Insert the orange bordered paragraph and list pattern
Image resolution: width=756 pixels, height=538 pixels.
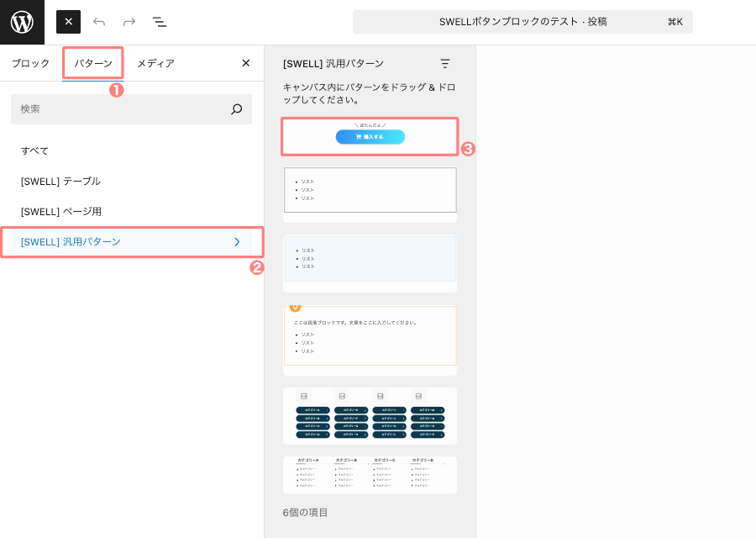click(x=370, y=340)
